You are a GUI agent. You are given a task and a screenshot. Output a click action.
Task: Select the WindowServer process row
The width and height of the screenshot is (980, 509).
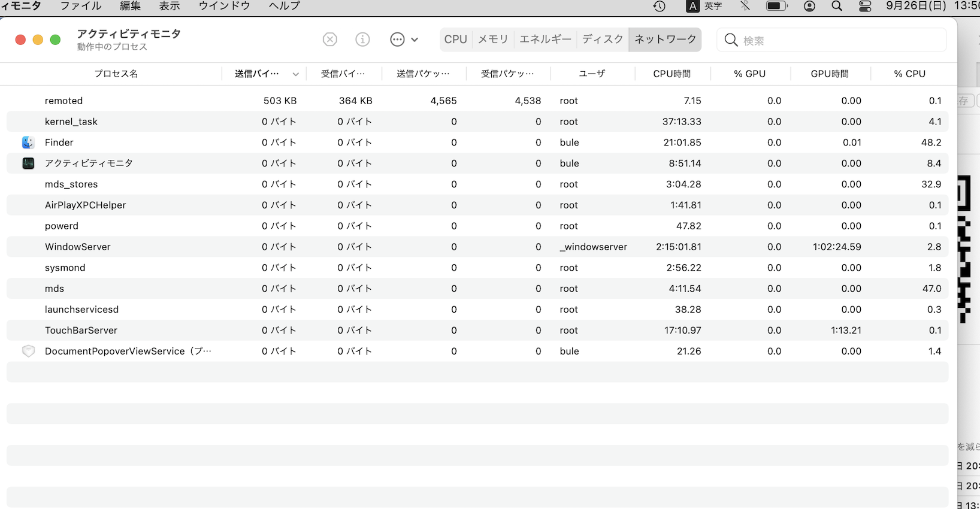(x=477, y=247)
